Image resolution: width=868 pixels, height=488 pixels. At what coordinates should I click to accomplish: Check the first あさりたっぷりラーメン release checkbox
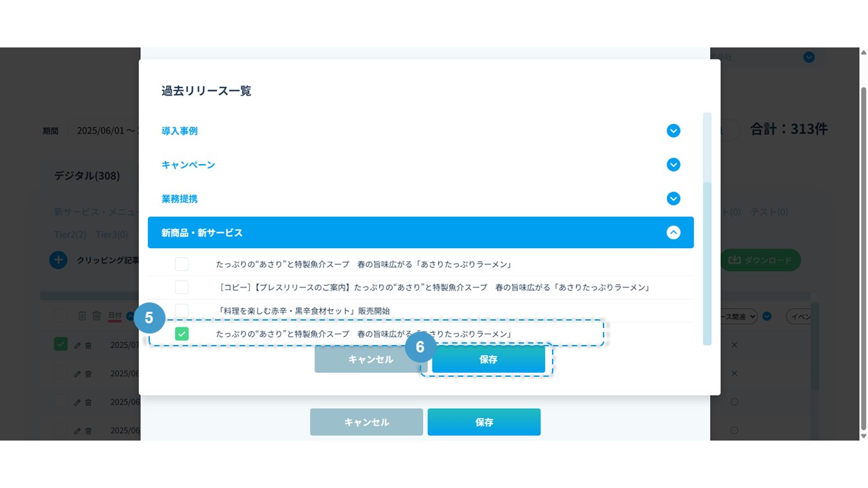point(182,264)
